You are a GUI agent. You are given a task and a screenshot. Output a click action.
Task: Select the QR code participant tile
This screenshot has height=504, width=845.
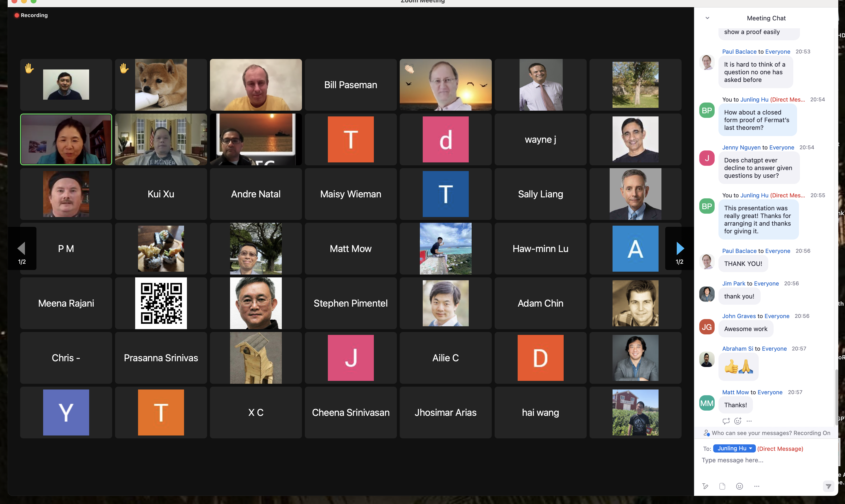point(161,303)
